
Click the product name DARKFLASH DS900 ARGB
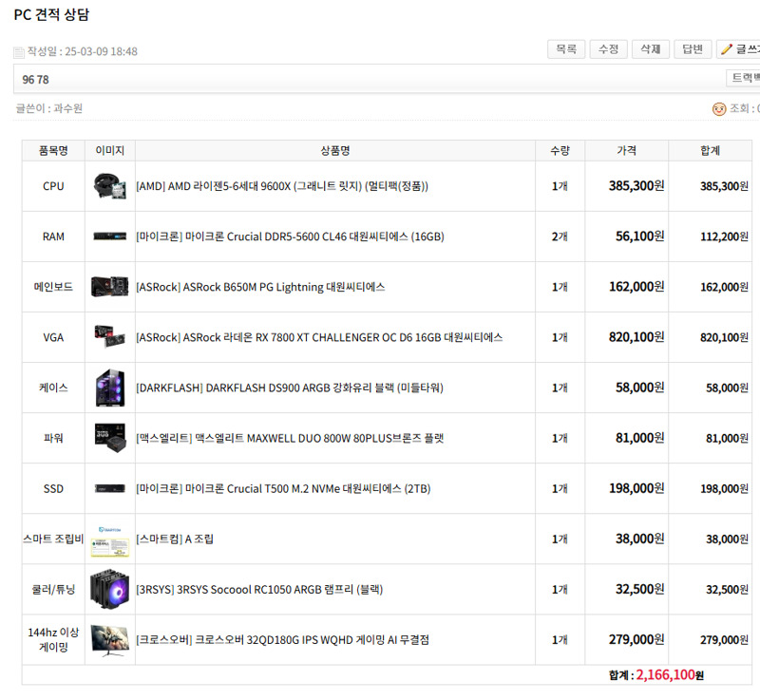290,388
